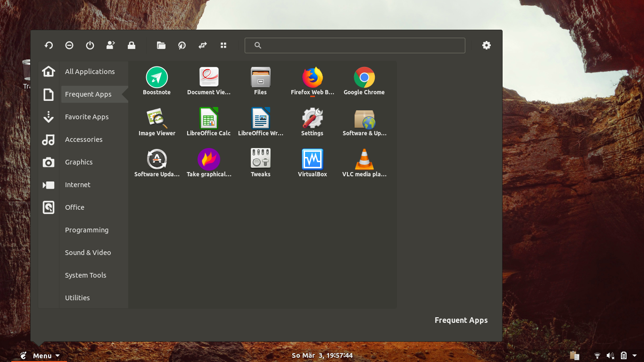Launch Software Updater

tap(157, 164)
